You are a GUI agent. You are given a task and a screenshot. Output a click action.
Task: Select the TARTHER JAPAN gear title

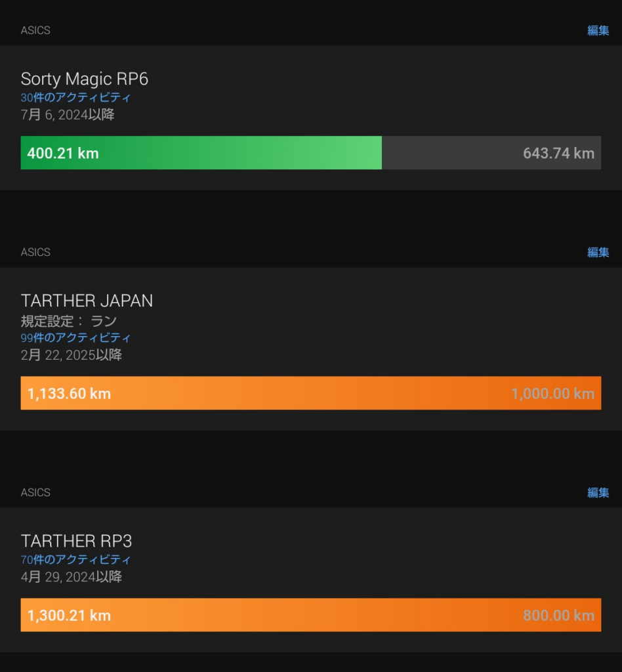[x=87, y=301]
